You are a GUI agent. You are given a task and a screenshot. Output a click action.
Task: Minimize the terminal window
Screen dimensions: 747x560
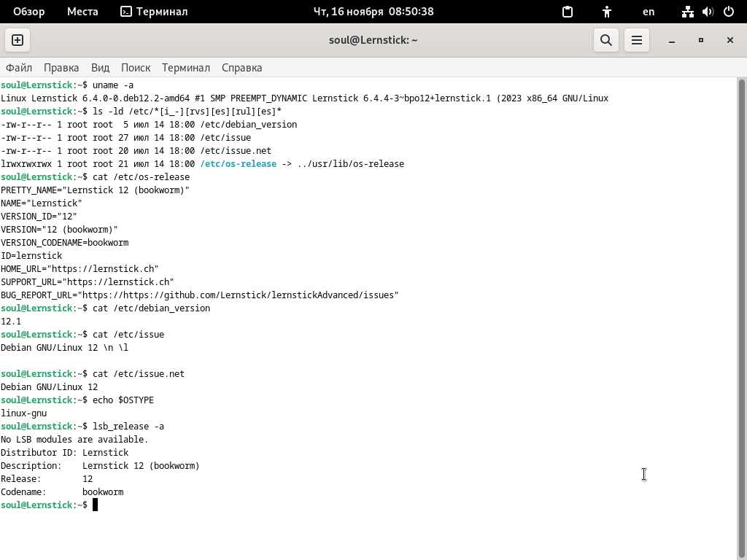672,41
